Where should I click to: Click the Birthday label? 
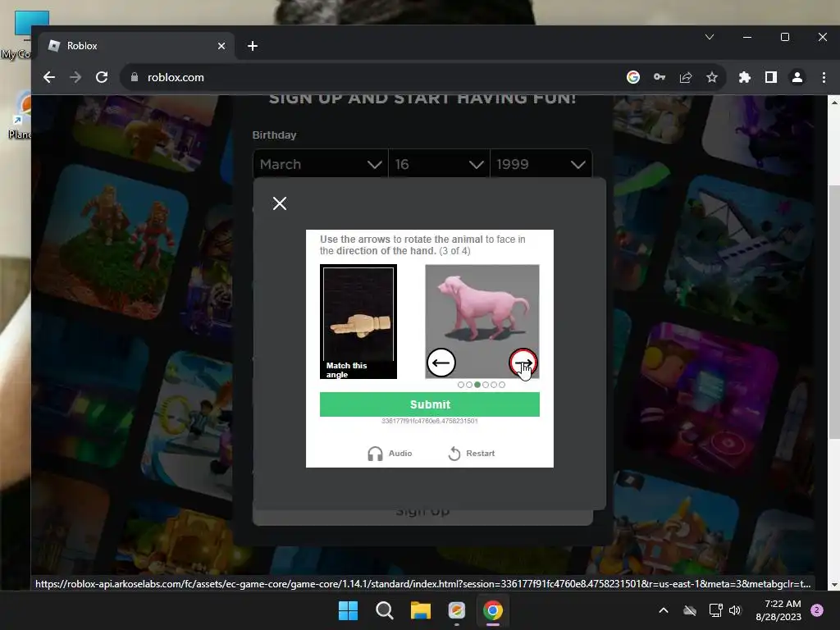coord(274,135)
